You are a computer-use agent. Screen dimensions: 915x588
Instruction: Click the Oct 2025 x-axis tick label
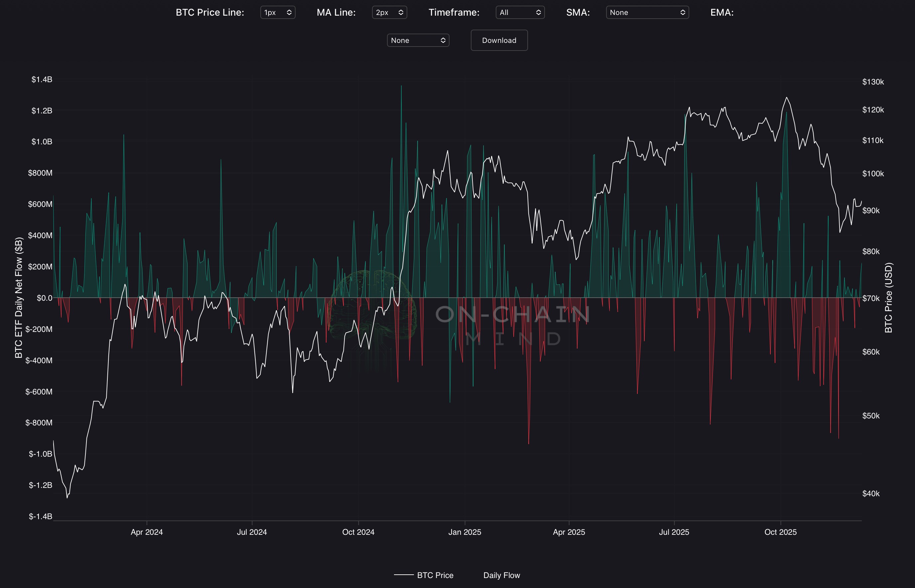780,532
